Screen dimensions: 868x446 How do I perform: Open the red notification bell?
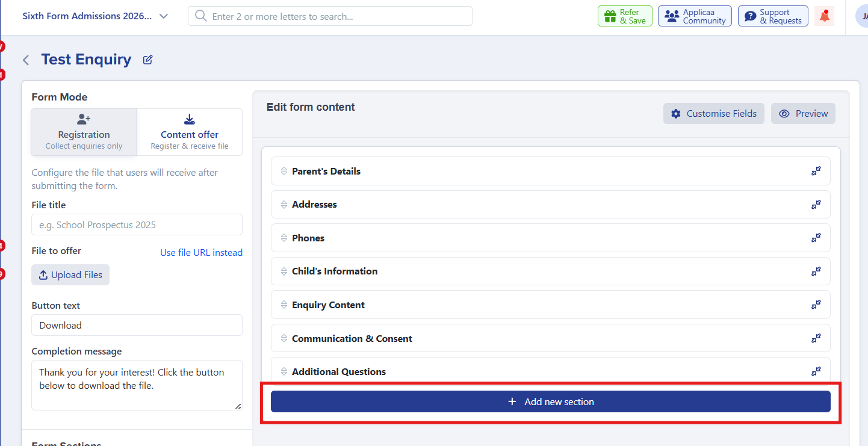tap(824, 16)
